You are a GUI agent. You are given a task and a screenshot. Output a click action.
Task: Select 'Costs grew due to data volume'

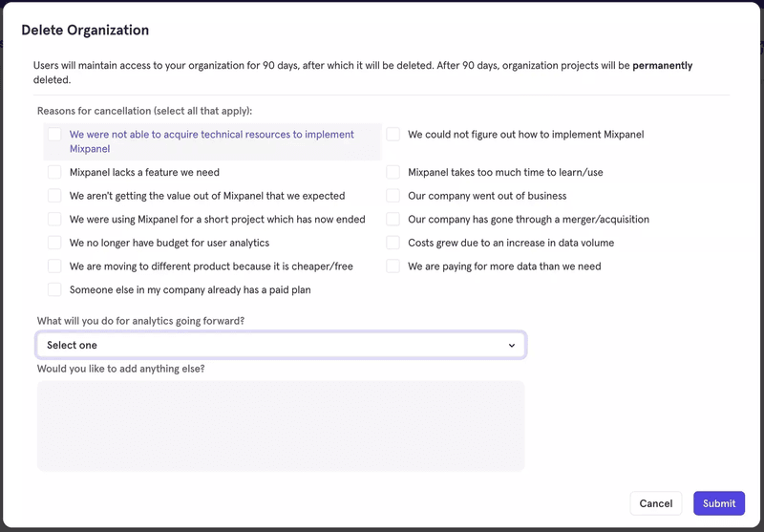tap(393, 243)
